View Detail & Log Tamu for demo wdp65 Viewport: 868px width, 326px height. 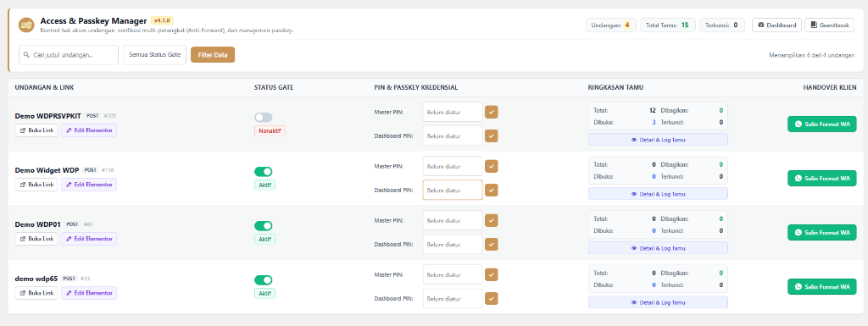pyautogui.click(x=658, y=302)
